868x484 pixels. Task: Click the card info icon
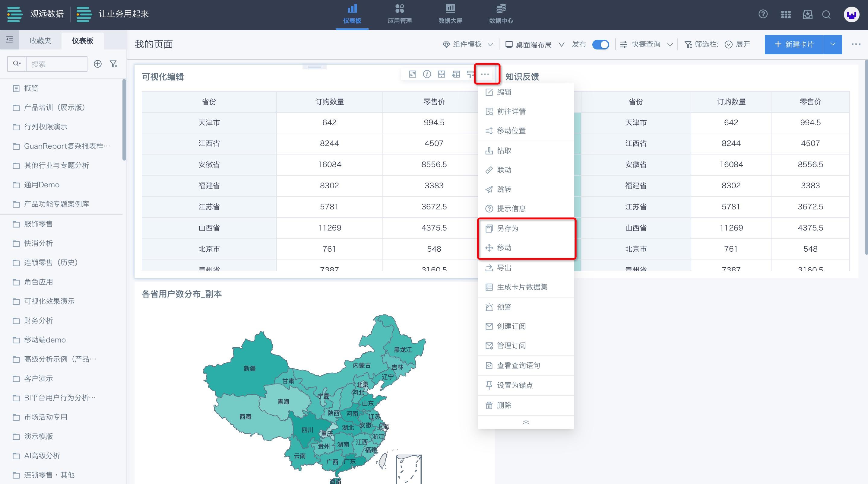[427, 74]
